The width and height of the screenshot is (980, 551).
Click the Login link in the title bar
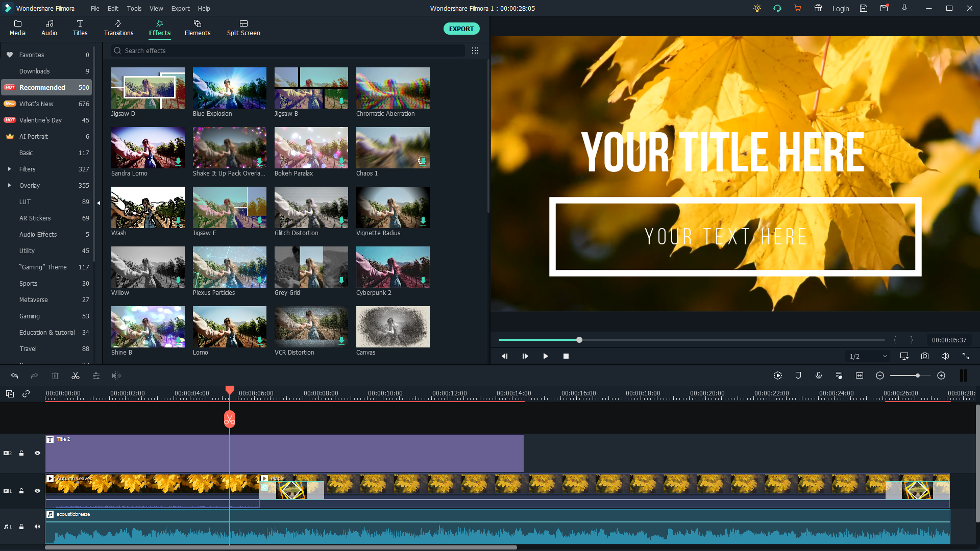coord(840,8)
